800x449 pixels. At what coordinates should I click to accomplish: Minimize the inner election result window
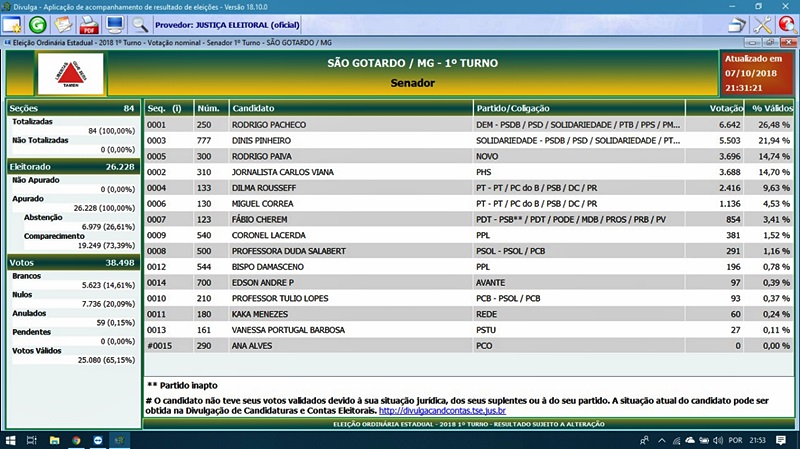754,43
